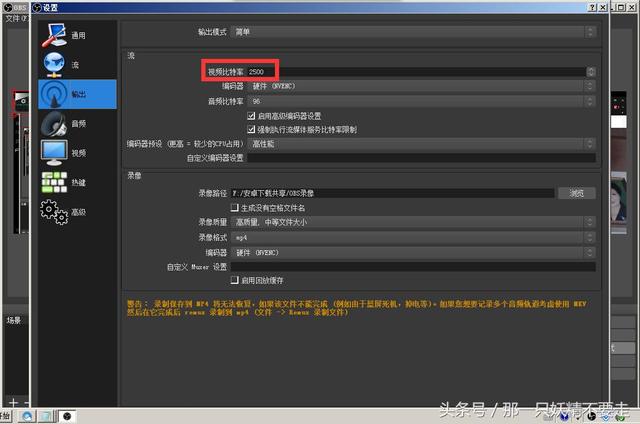
Task: Expand the 输出模式 dropdown
Action: (413, 32)
